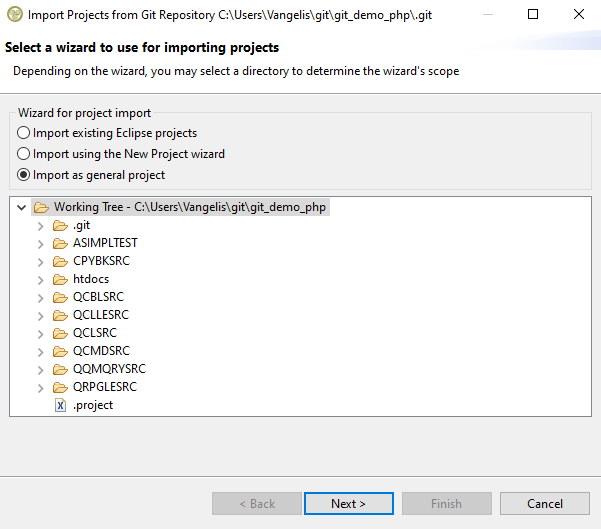Click the QCMDSRC folder icon
Viewport: 601px width, 529px height.
pyautogui.click(x=60, y=351)
